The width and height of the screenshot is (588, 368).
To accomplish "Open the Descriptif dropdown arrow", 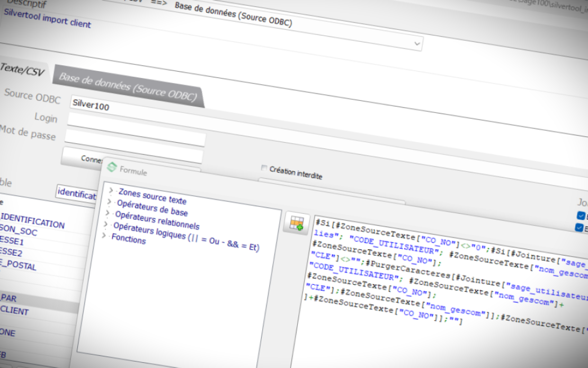I will (417, 43).
